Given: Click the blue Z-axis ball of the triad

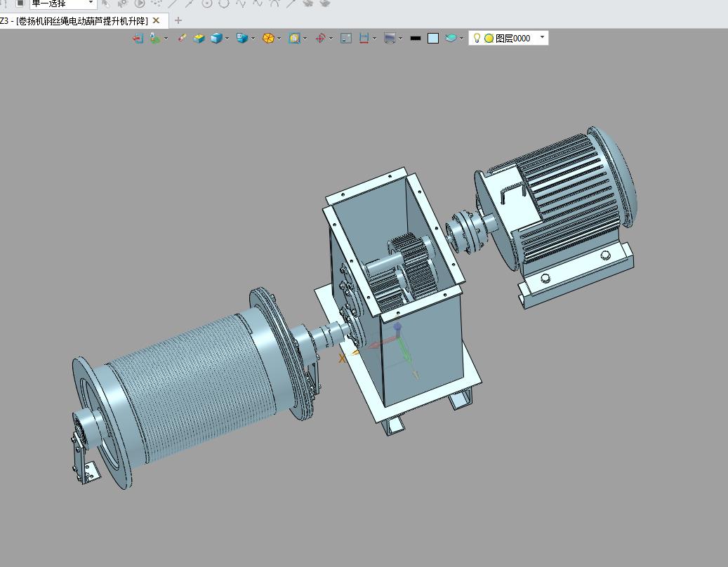Looking at the screenshot, I should coord(397,327).
